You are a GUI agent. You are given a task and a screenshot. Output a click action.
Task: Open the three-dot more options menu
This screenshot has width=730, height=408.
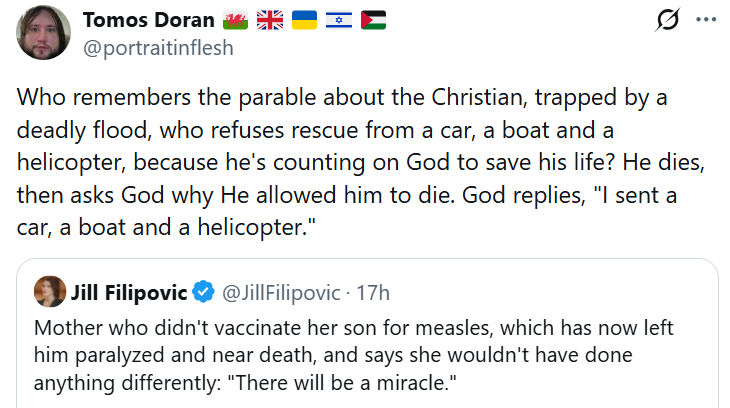tap(706, 20)
